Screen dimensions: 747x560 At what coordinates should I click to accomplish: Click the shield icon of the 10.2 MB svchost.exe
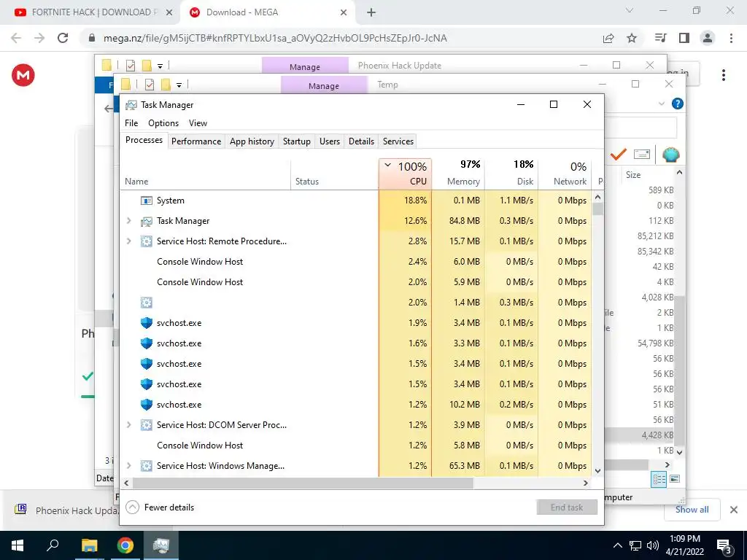coord(146,405)
